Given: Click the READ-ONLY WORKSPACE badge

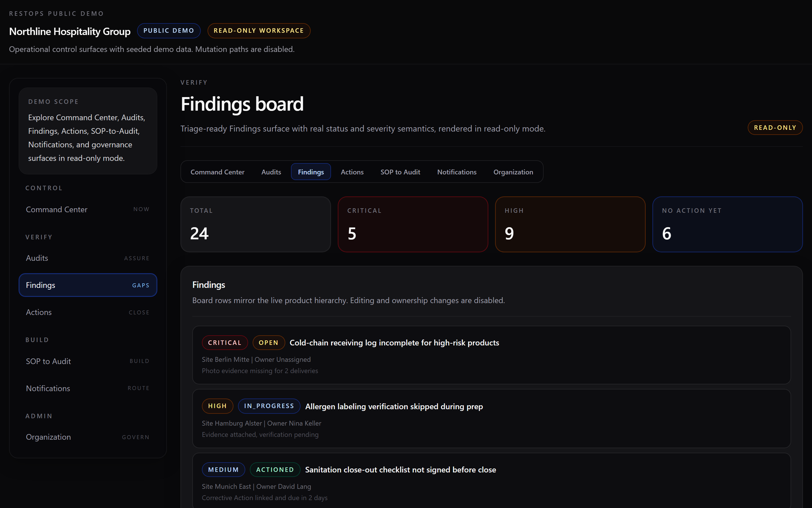Looking at the screenshot, I should coord(259,30).
